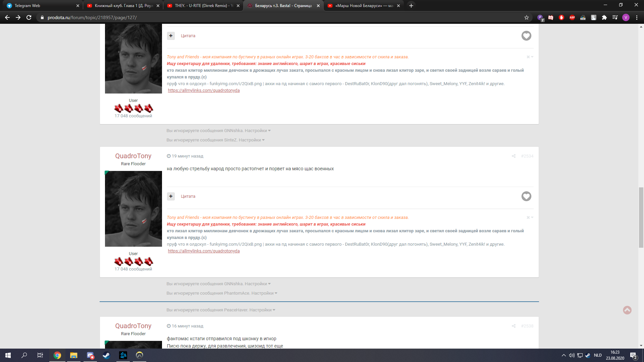The height and width of the screenshot is (362, 644).
Task: Click Цитата on post #2534
Action: (x=188, y=196)
